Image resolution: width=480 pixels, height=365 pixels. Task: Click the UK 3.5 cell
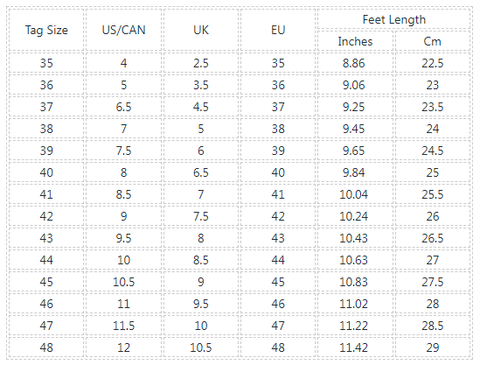pyautogui.click(x=201, y=85)
